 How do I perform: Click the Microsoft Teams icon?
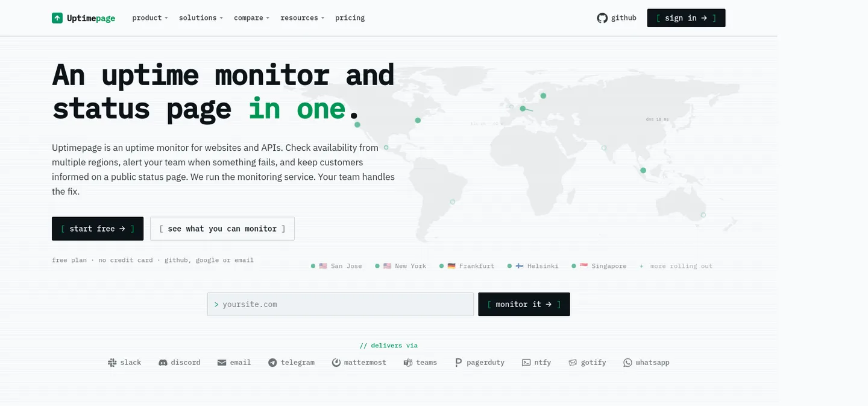408,363
